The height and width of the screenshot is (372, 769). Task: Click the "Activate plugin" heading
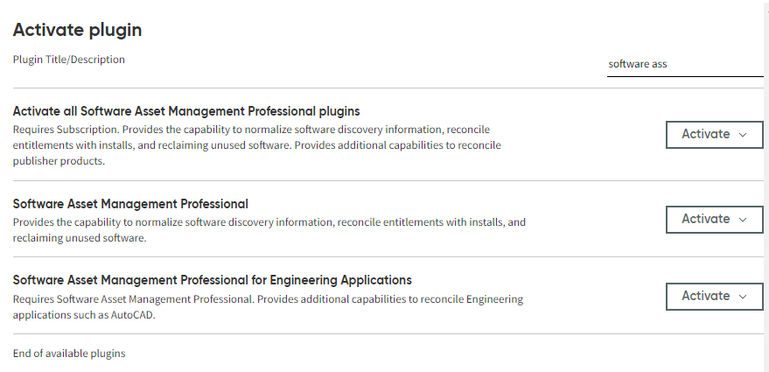coord(77,30)
